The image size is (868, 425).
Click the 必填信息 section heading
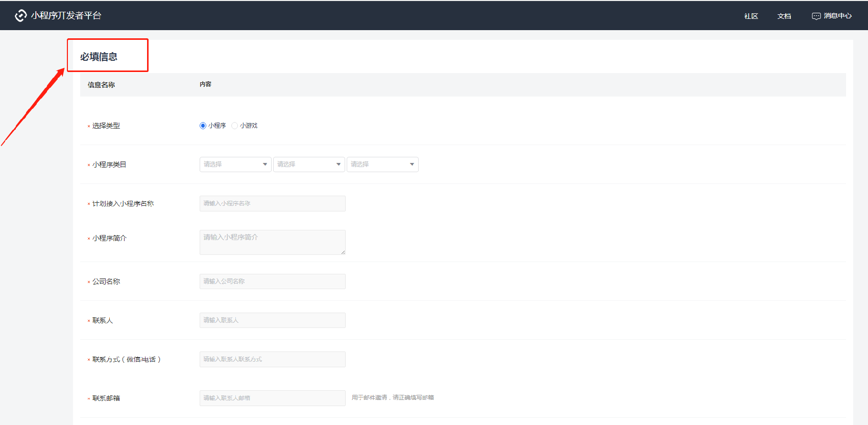(99, 57)
